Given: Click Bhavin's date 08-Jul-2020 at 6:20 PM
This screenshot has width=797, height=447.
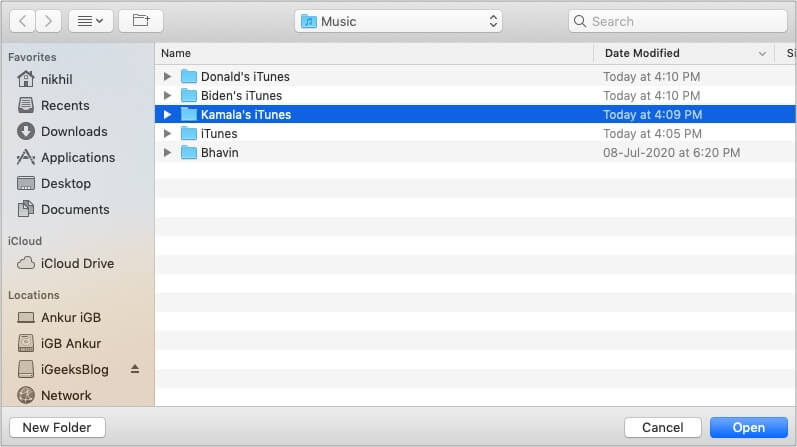Looking at the screenshot, I should pos(671,153).
